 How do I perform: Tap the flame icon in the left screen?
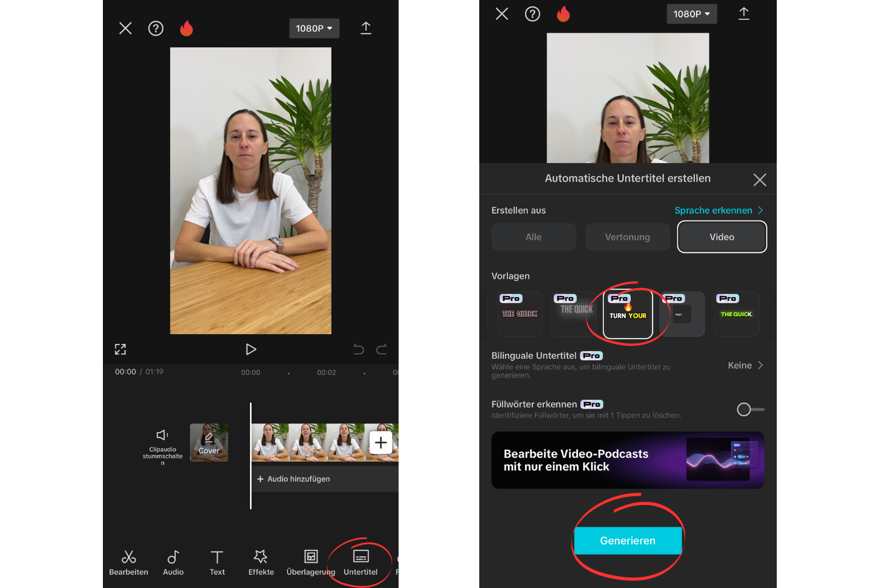coord(186,28)
